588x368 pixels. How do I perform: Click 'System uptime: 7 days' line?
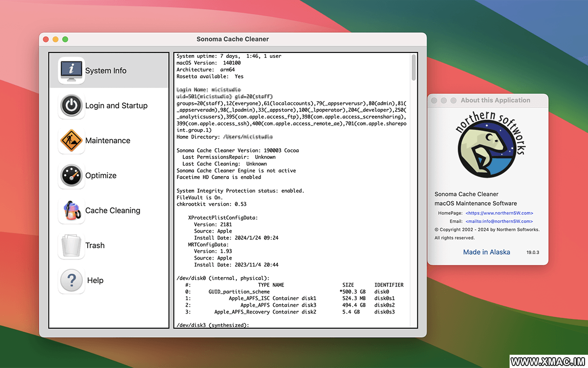229,56
